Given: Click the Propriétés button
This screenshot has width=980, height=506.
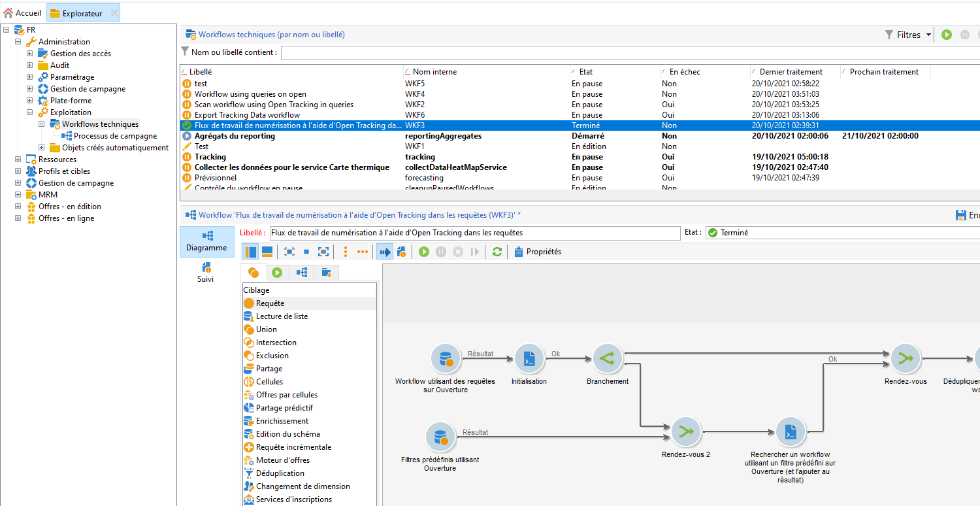Looking at the screenshot, I should pyautogui.click(x=538, y=252).
